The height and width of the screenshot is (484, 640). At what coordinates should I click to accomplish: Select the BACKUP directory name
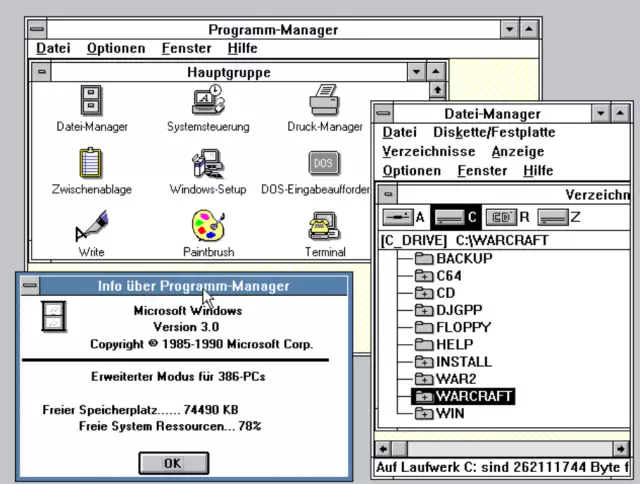464,258
